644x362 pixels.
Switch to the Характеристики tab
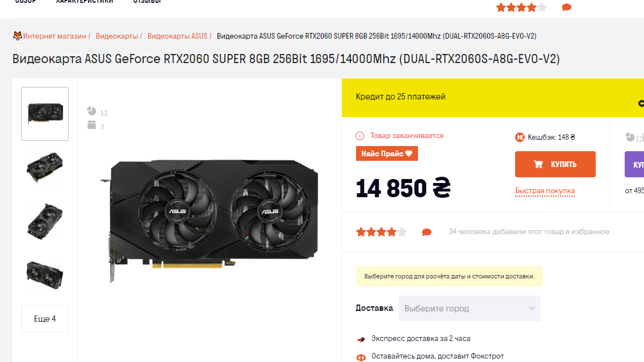point(85,1)
